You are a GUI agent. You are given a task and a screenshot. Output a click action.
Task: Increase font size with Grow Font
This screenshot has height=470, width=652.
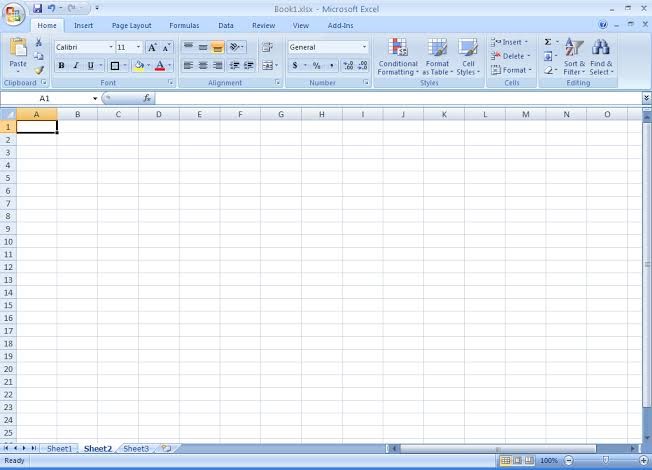point(152,47)
